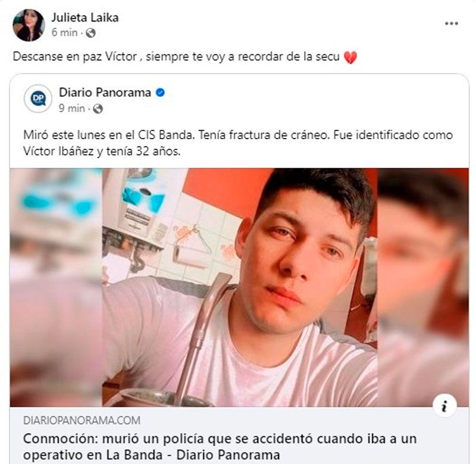Click the blurred right part of the preview image

[x=423, y=287]
